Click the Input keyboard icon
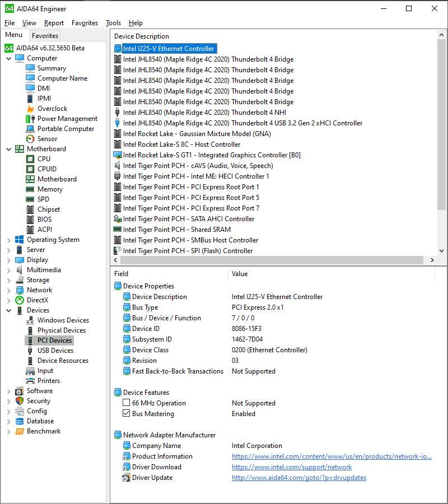448x504 pixels. click(30, 371)
